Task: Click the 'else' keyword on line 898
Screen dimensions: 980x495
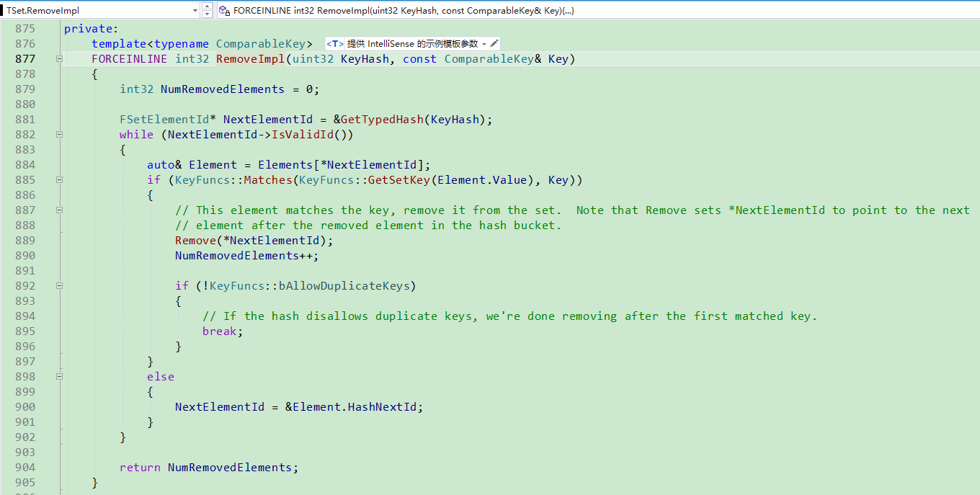Action: coord(161,377)
